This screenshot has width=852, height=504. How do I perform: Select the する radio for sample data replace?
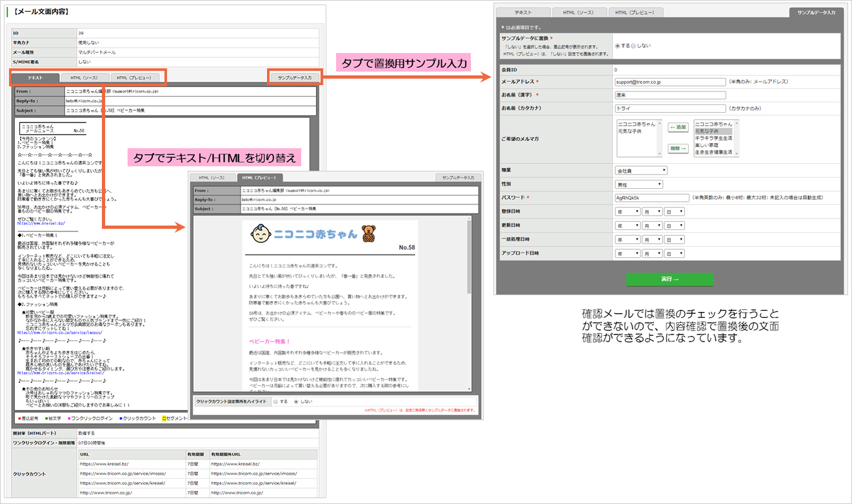pos(618,46)
